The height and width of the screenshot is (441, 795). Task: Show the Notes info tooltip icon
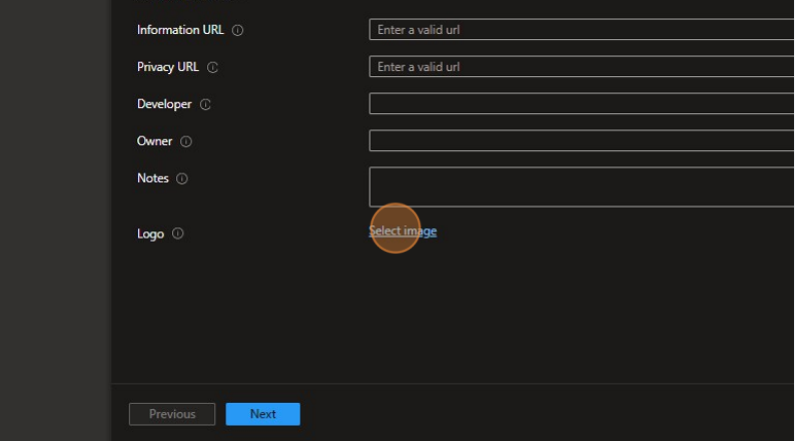pos(182,179)
